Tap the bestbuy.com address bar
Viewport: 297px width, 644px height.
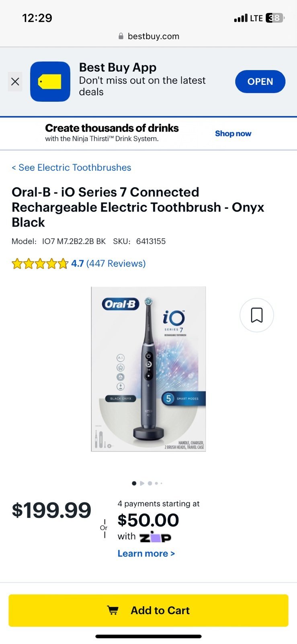[x=148, y=36]
